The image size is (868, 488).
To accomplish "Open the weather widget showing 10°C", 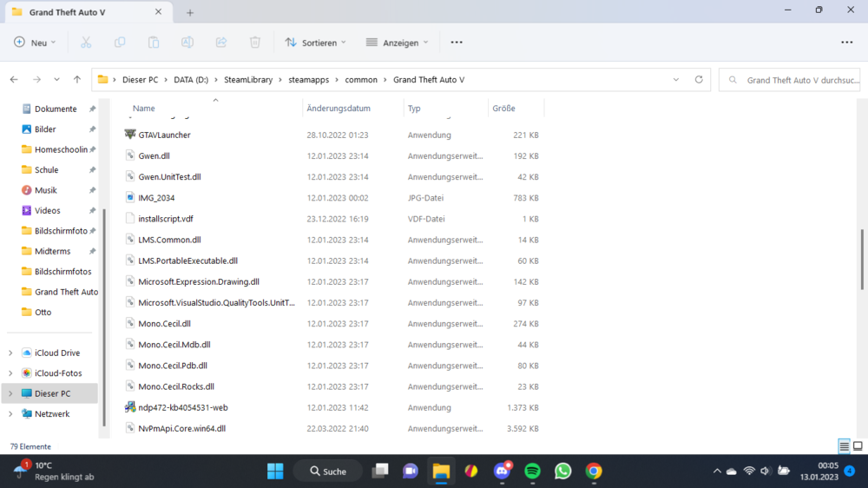I will point(54,472).
